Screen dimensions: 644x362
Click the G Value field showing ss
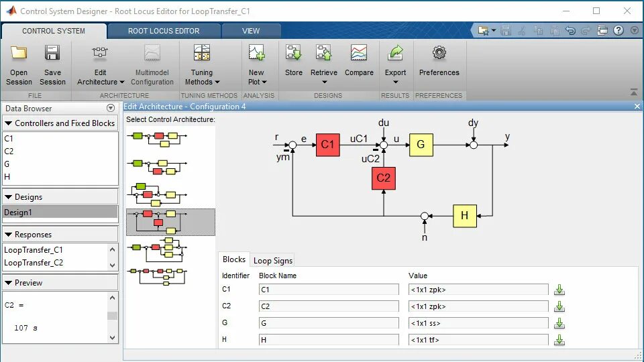click(x=478, y=323)
